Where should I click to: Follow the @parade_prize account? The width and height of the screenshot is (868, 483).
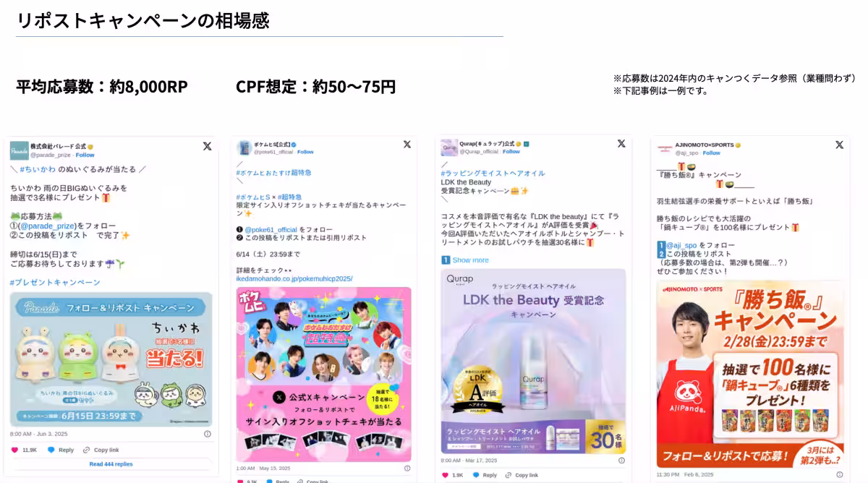(x=85, y=155)
